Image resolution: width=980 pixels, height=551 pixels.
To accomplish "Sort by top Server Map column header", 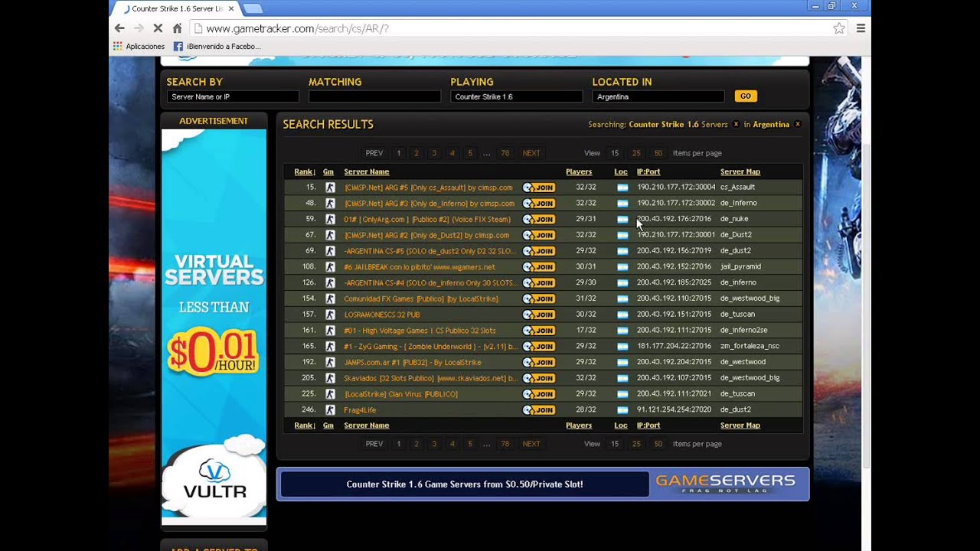I will click(x=740, y=171).
